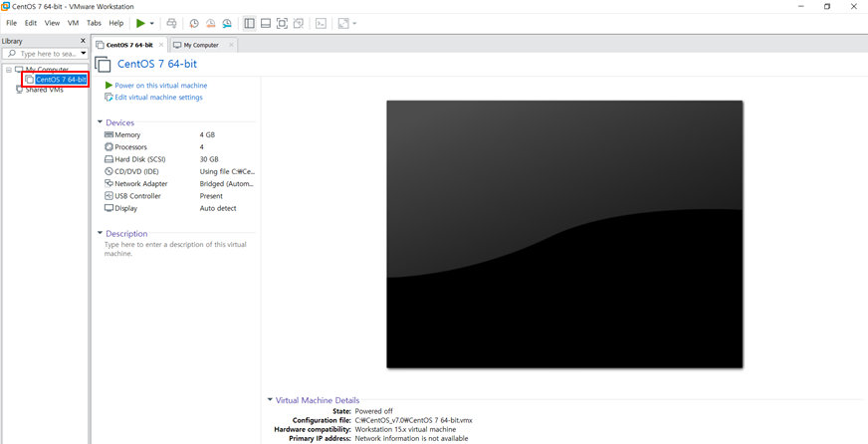Close the CentOS 7 64-bit tab
Image resolution: width=868 pixels, height=444 pixels.
161,45
